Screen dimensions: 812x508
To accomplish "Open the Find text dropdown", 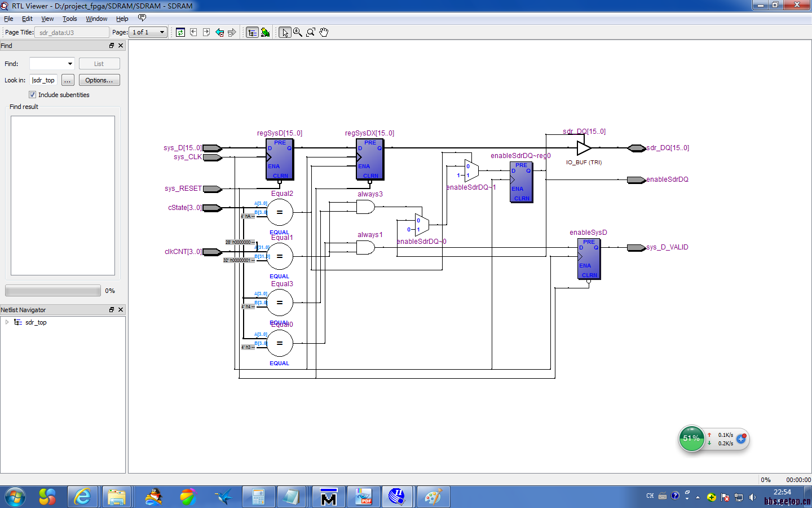I will pos(70,64).
